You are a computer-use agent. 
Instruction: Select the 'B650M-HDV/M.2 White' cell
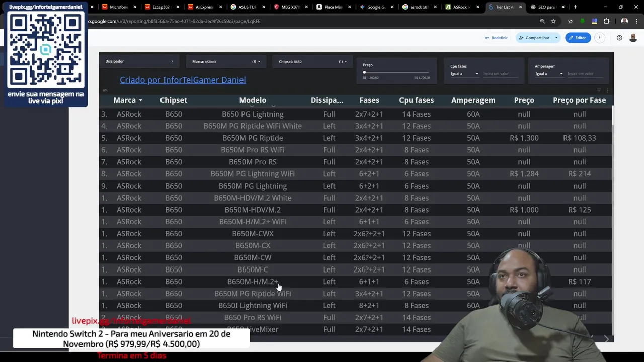253,198
